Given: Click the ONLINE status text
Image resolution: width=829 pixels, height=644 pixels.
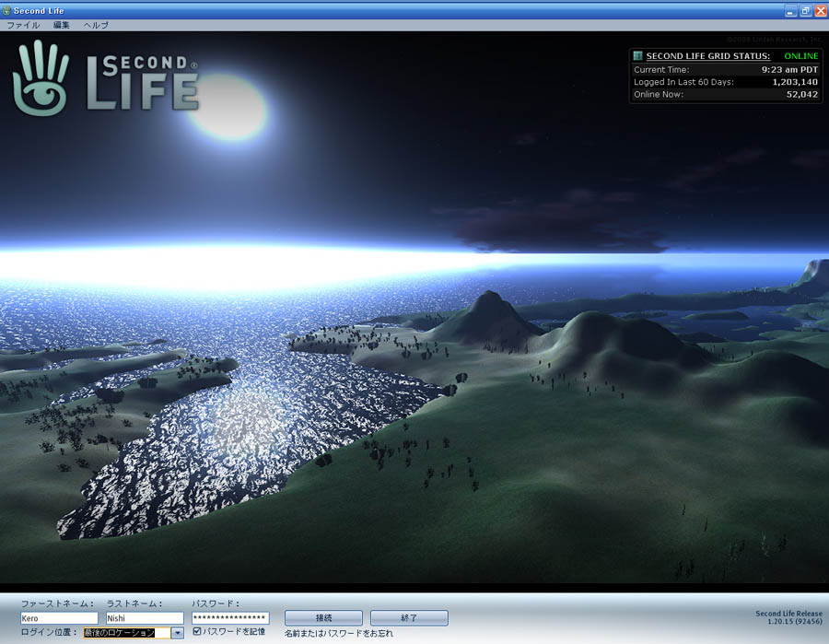Looking at the screenshot, I should [801, 56].
